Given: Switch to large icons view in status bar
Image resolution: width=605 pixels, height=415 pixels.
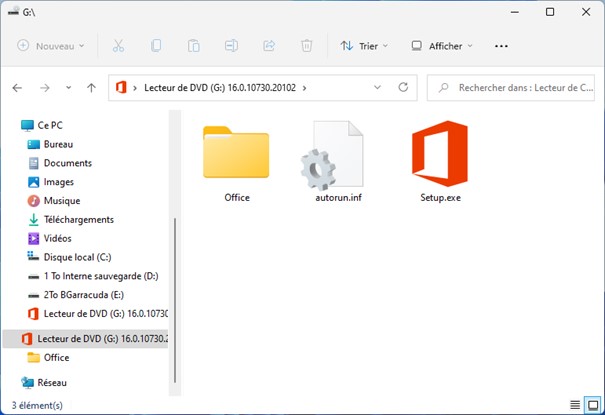Looking at the screenshot, I should (592, 405).
